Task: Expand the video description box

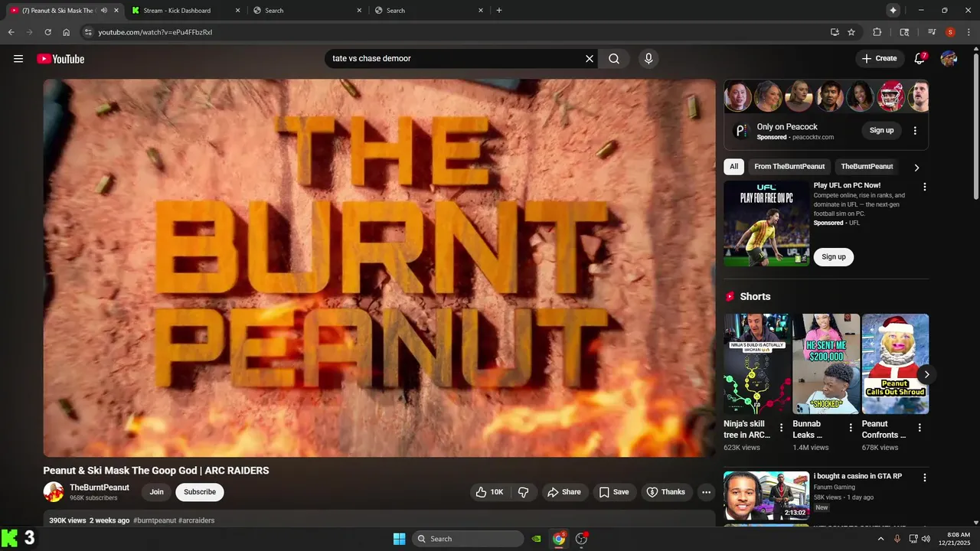Action: click(x=379, y=519)
